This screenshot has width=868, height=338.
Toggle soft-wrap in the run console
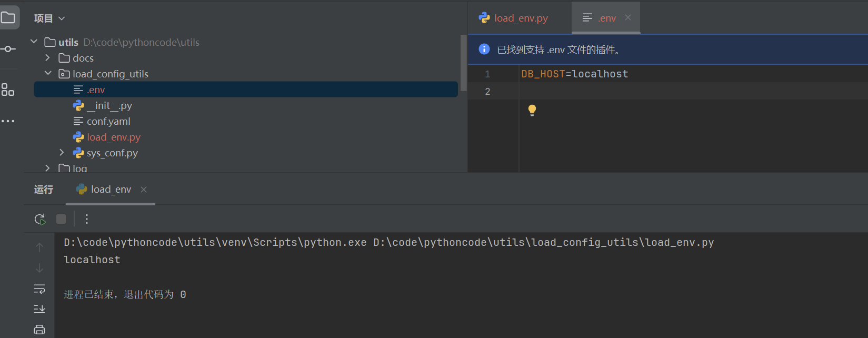pyautogui.click(x=39, y=289)
